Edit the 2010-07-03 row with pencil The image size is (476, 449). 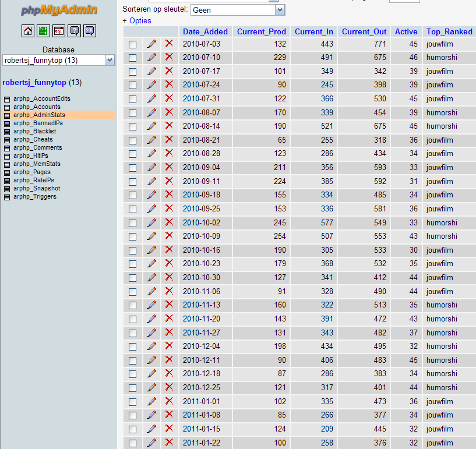coord(152,44)
